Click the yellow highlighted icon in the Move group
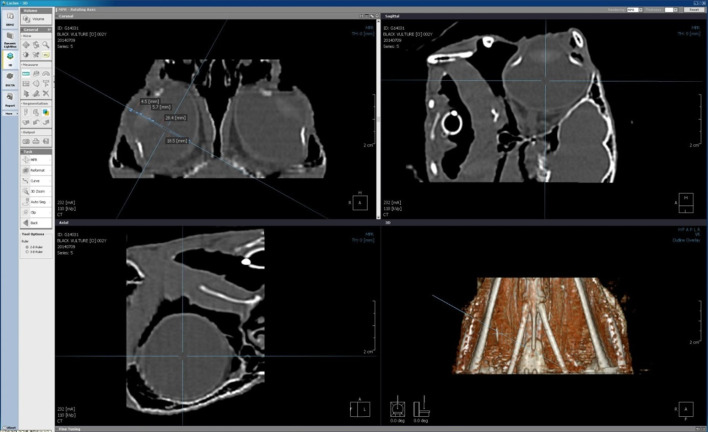 pos(46,55)
